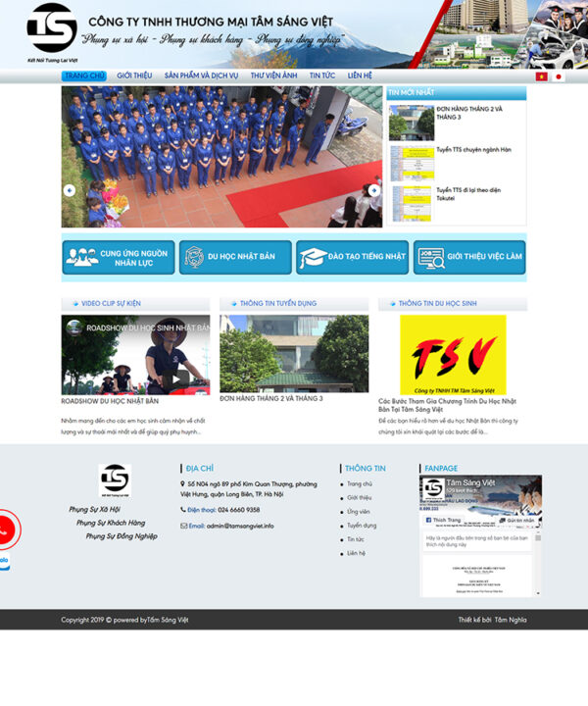The image size is (588, 706).
Task: Click the Cung Ứng Nguồn Nhân Lực button
Action: click(x=120, y=258)
